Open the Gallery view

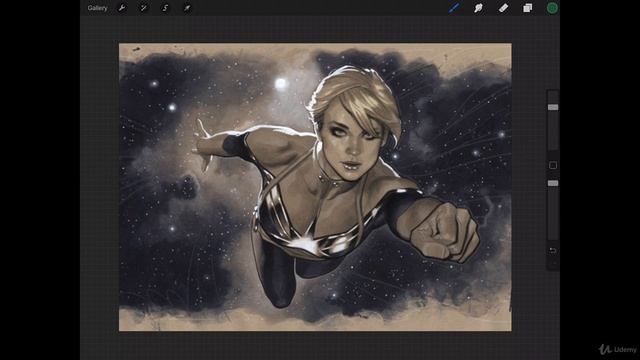click(x=97, y=8)
